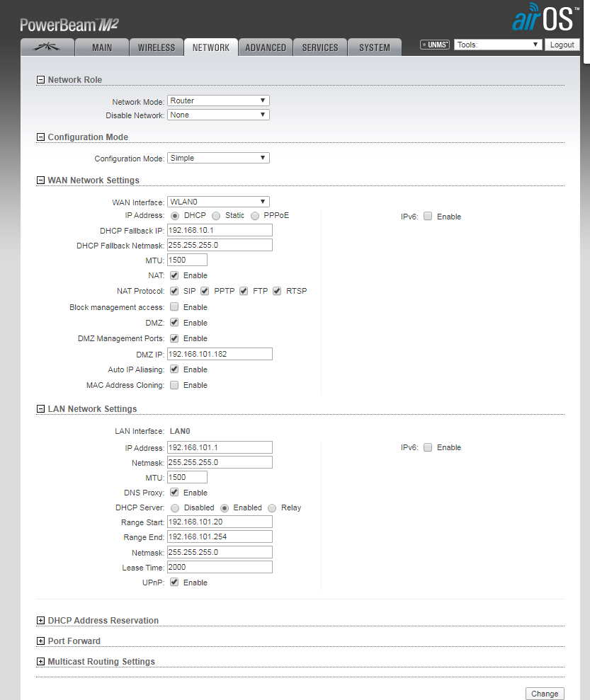Edit the DMZ IP field
The width and height of the screenshot is (590, 700).
tap(220, 354)
